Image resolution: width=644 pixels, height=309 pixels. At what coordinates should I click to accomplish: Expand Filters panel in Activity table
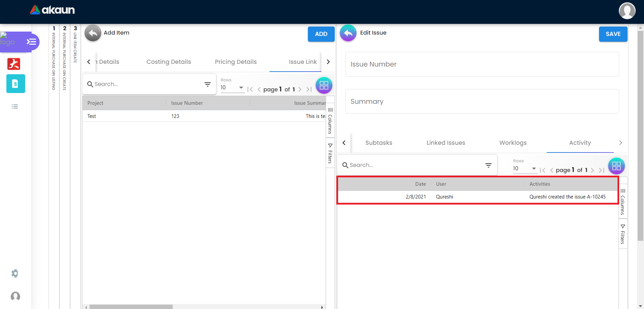pos(623,234)
